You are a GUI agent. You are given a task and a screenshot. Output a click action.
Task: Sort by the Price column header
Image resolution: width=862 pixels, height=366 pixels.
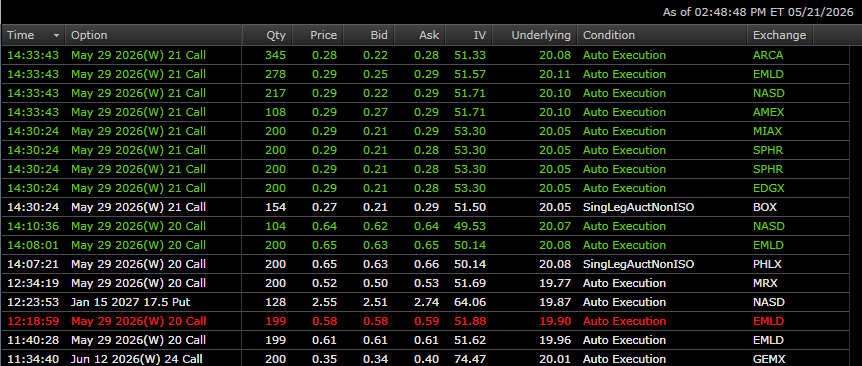point(318,35)
